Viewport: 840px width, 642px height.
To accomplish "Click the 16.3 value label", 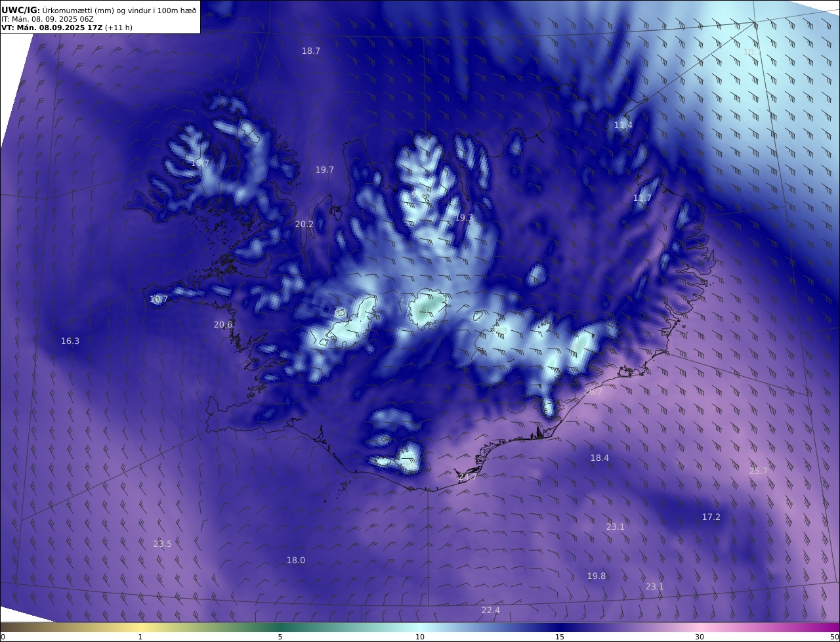I will (70, 341).
